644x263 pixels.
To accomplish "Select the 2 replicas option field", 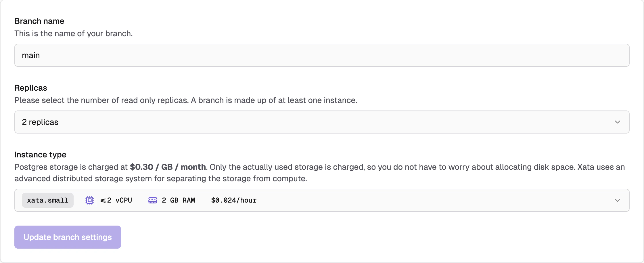I will [x=321, y=122].
